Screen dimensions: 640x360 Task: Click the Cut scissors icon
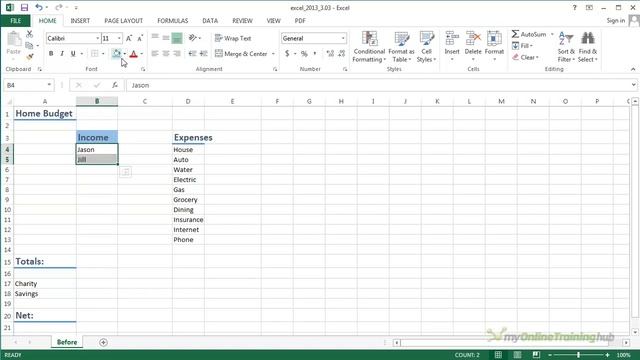coord(29,34)
